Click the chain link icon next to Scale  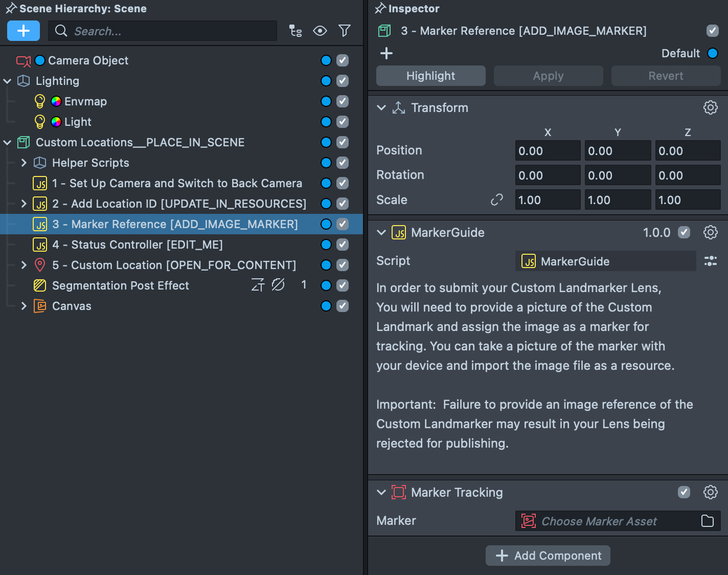496,200
